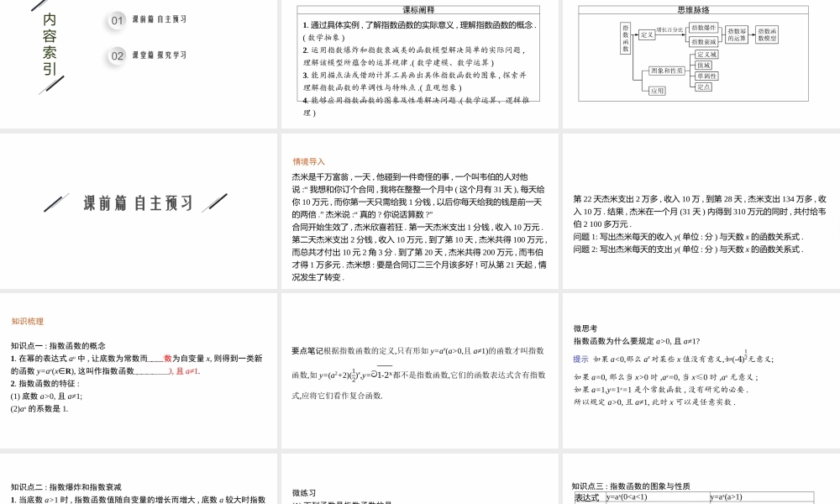Click the 指数爆炸 box in the mind map
The width and height of the screenshot is (840, 504).
704,29
